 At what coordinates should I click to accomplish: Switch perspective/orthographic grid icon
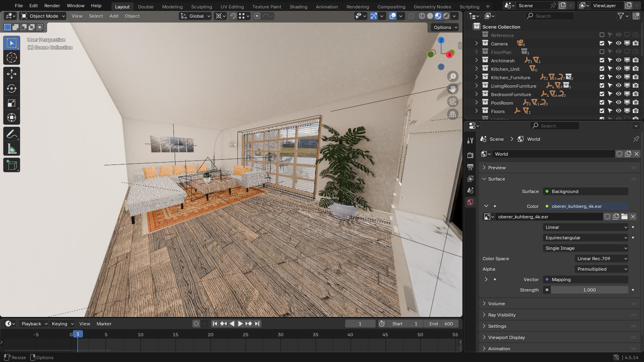click(453, 114)
